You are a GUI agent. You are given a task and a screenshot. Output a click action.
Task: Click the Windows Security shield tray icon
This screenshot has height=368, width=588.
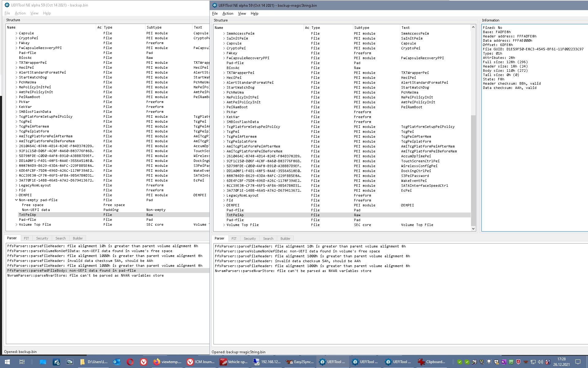coord(496,362)
